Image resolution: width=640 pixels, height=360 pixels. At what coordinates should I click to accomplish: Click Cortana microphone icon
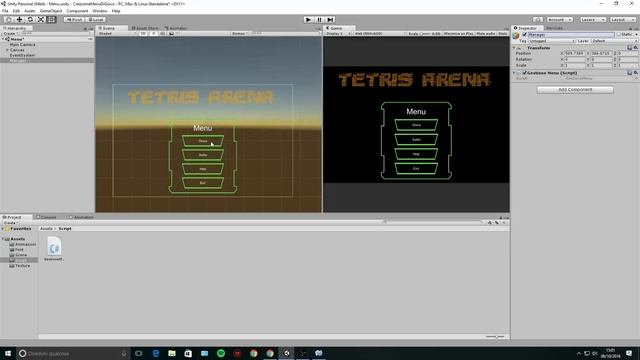pyautogui.click(x=124, y=353)
